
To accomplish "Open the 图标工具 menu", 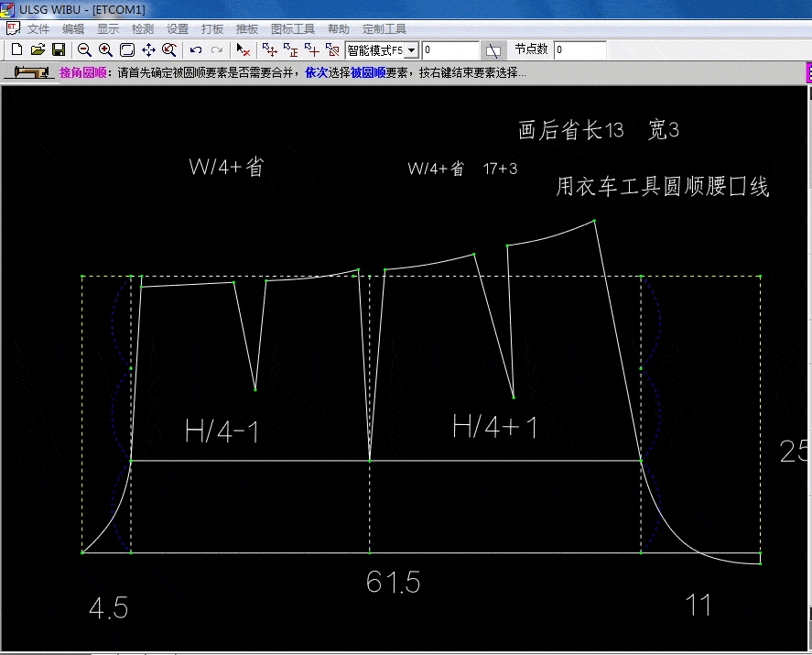I will coord(293,29).
